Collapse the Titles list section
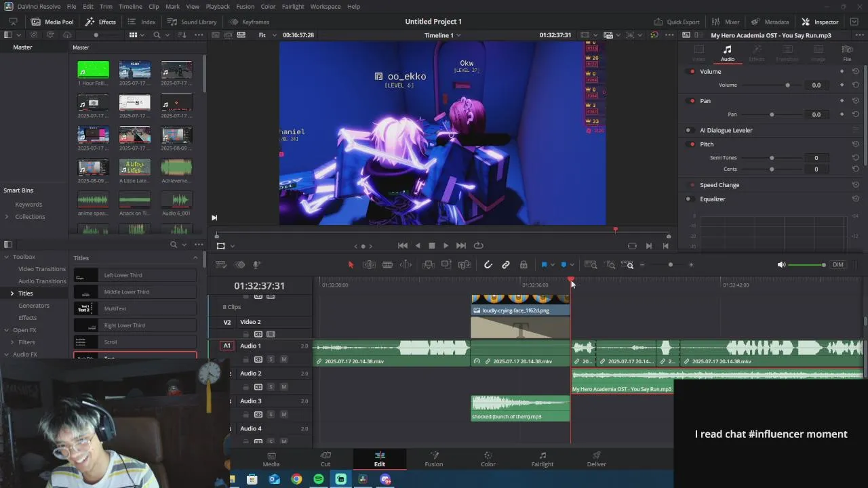Viewport: 868px width, 488px height. point(195,258)
